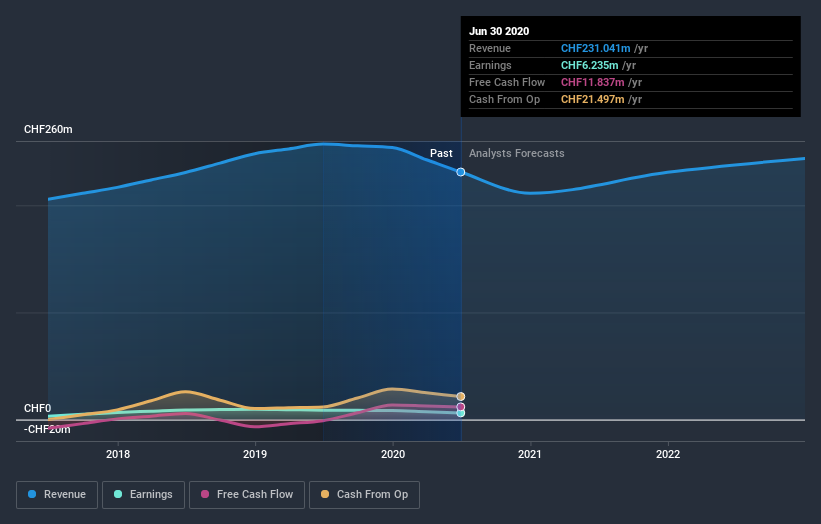Viewport: 821px width, 524px height.
Task: Click the CHF21.497m cash from op value
Action: tap(593, 99)
